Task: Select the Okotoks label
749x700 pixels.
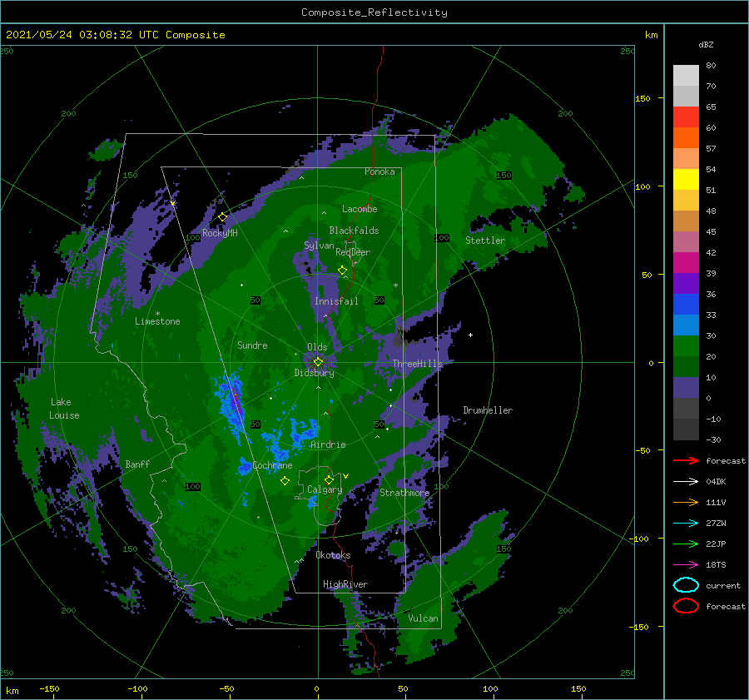Action: (x=333, y=554)
